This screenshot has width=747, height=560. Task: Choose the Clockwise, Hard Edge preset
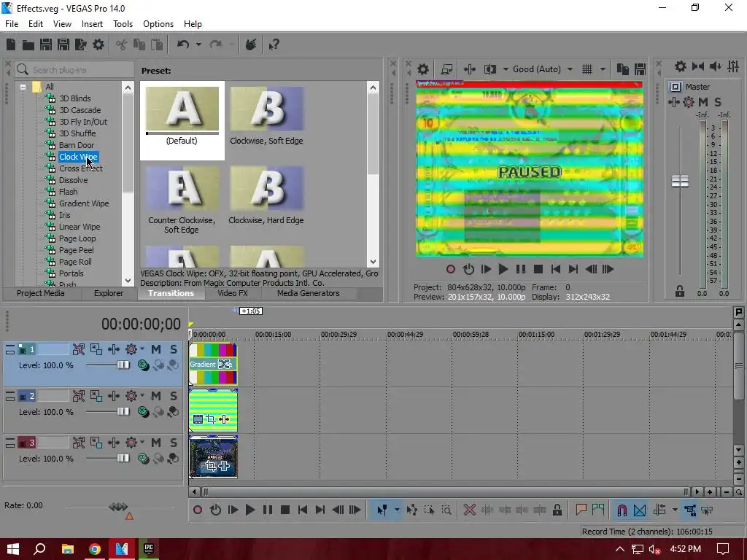click(266, 195)
